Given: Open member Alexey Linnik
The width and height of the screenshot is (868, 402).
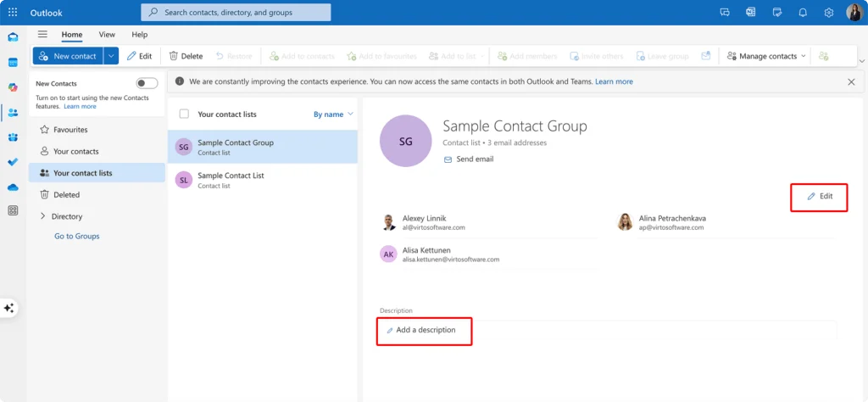Looking at the screenshot, I should 488,222.
